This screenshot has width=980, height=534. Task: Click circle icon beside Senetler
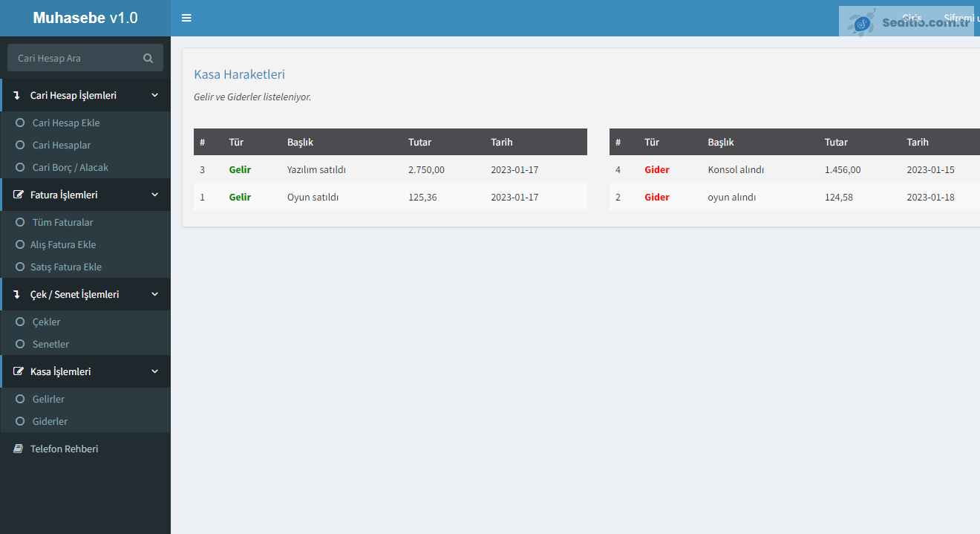(x=20, y=344)
